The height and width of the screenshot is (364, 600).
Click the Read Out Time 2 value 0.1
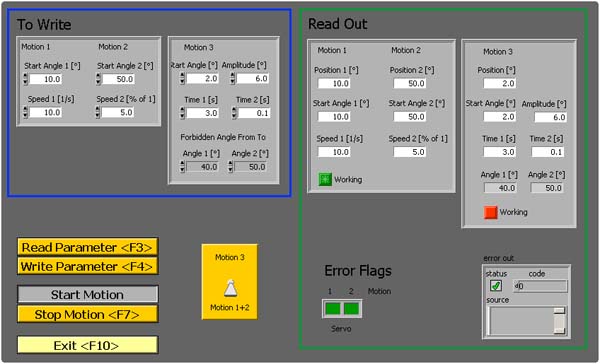548,152
